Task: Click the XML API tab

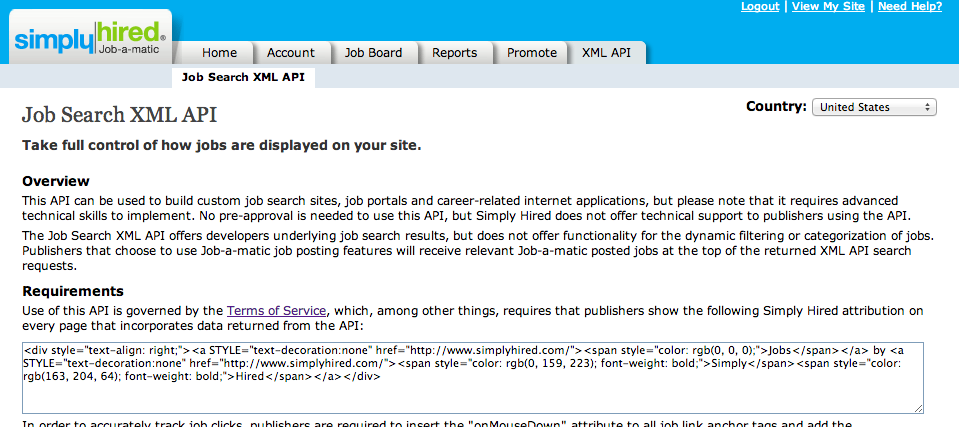Action: [605, 53]
